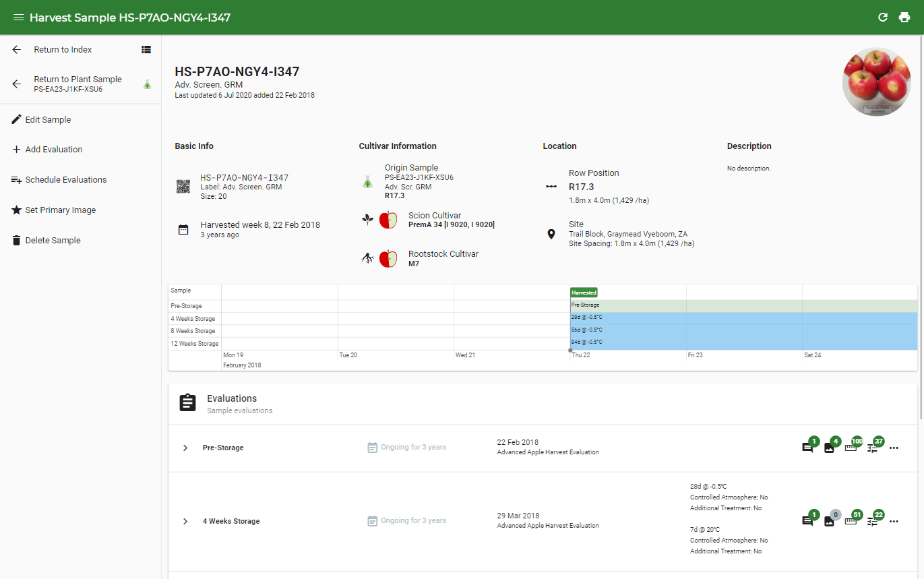
Task: Click Return to Index link
Action: point(63,49)
